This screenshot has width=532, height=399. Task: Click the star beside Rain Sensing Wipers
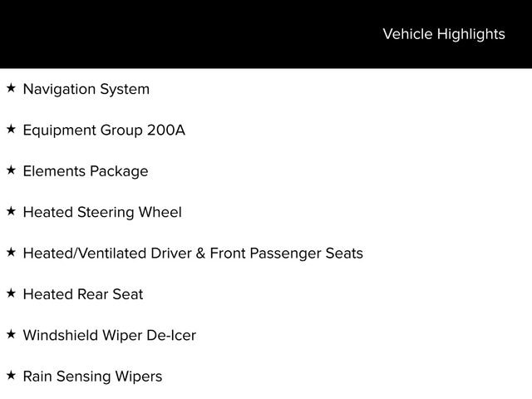11,375
